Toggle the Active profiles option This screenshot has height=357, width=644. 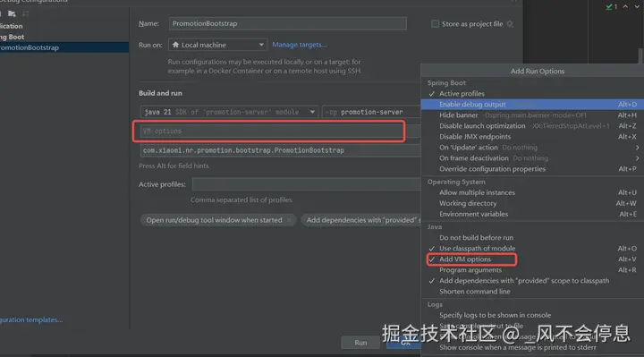tap(532, 94)
